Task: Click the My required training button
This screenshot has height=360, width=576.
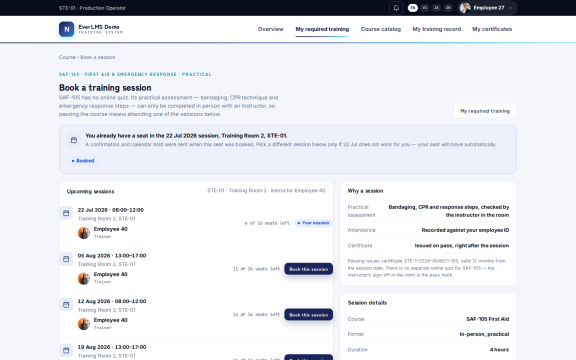Action: [x=485, y=111]
